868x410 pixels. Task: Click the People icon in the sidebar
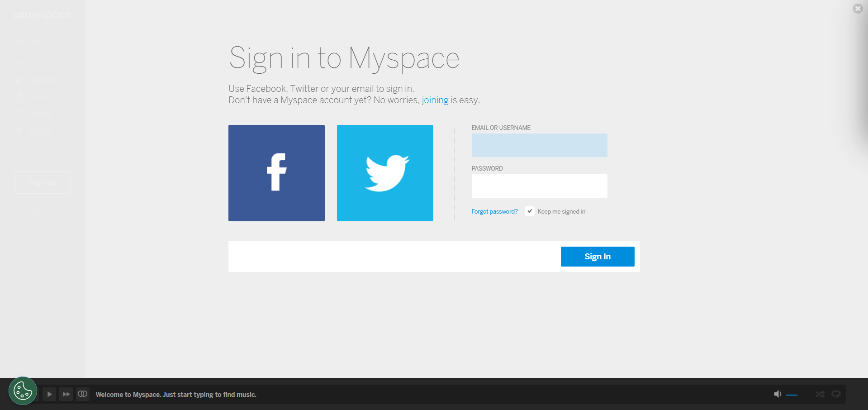[19, 131]
